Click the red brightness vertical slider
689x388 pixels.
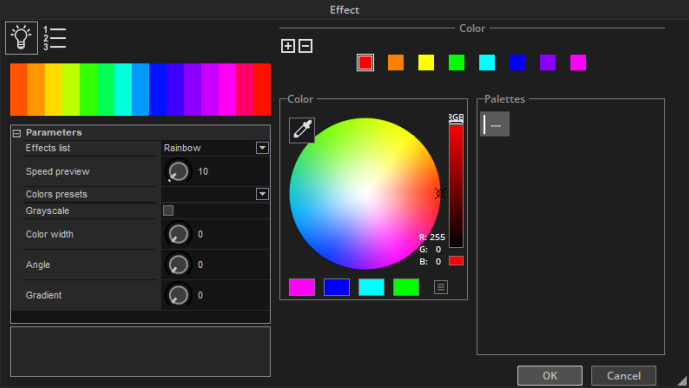[456, 184]
